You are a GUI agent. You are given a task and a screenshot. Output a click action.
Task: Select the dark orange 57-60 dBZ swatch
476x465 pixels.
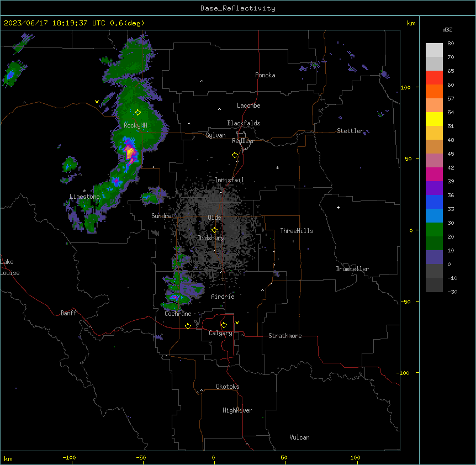[x=434, y=92]
